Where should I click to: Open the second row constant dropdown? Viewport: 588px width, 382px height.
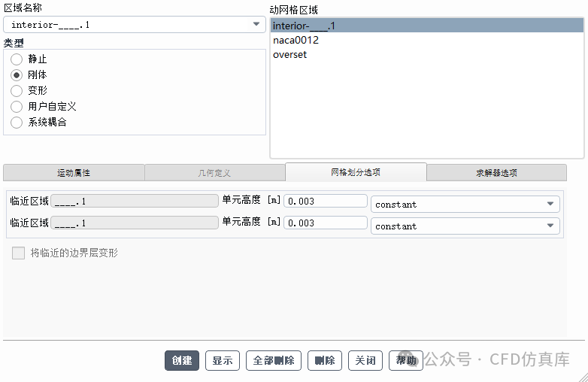(x=465, y=226)
